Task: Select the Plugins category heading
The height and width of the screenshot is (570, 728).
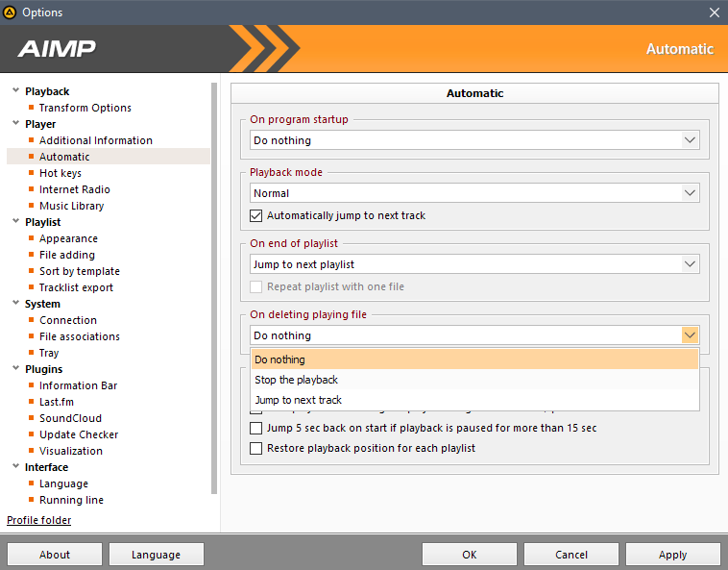Action: pyautogui.click(x=43, y=369)
